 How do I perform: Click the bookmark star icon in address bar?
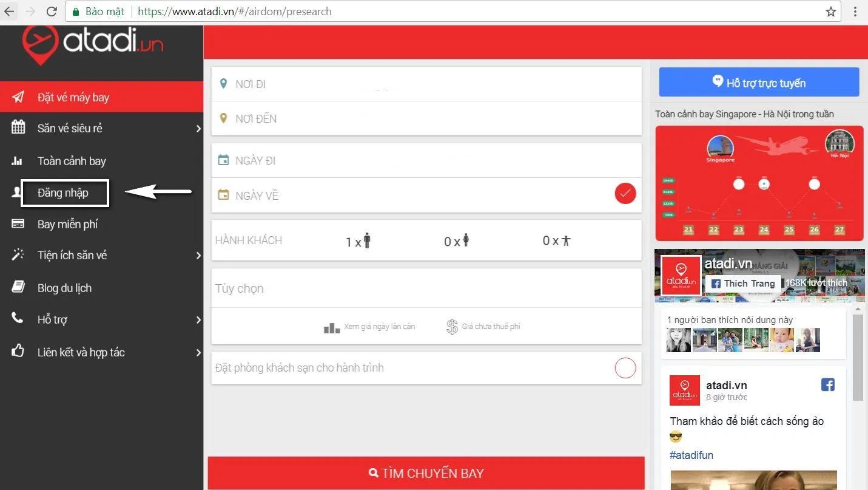click(x=830, y=12)
